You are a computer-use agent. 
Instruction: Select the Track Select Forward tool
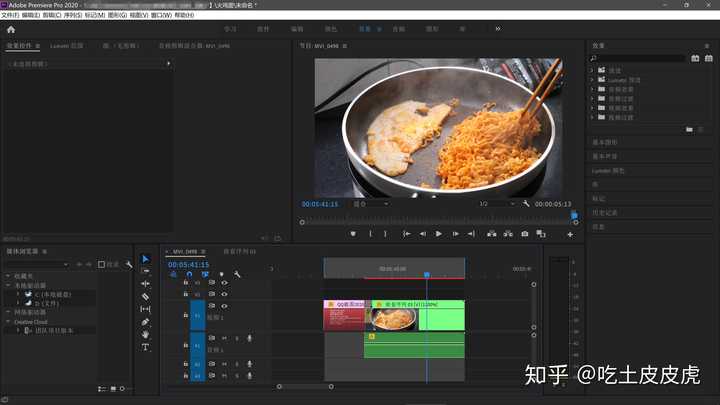(146, 271)
